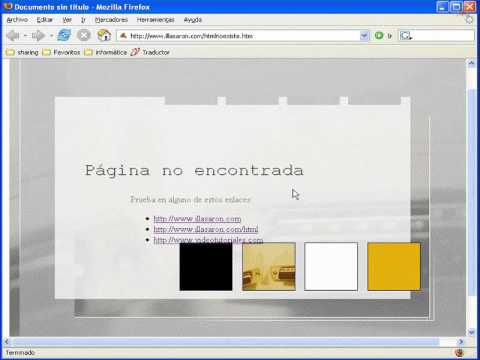
Task: Expand the Forward button history dropdown arrow
Action: point(51,35)
